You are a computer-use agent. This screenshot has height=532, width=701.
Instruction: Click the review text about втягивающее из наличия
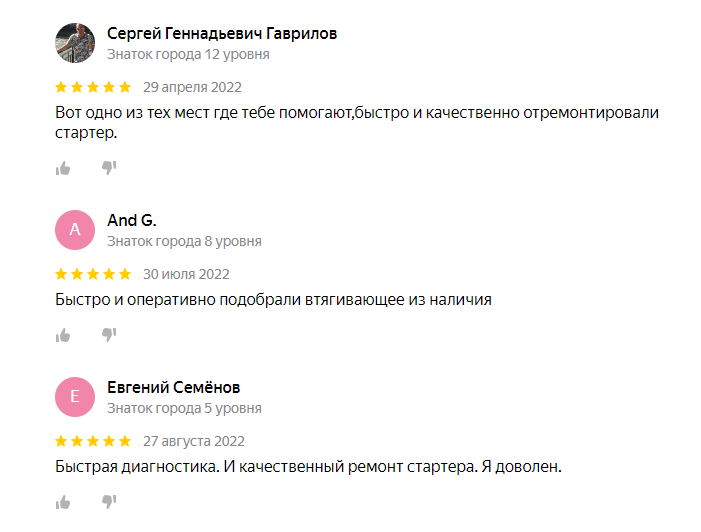click(273, 300)
